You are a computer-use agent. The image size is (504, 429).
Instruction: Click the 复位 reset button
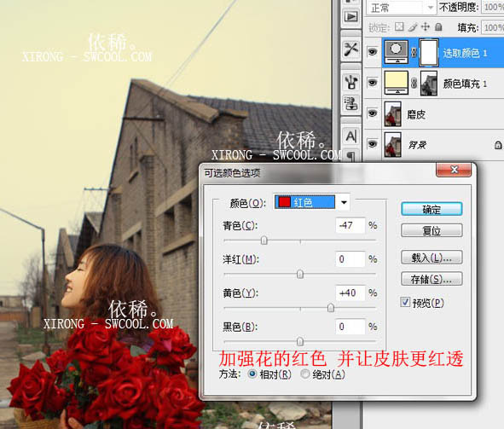(432, 230)
